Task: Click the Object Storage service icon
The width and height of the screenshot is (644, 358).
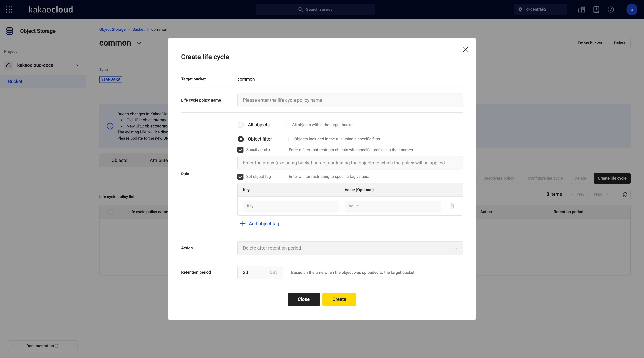Action: point(9,31)
